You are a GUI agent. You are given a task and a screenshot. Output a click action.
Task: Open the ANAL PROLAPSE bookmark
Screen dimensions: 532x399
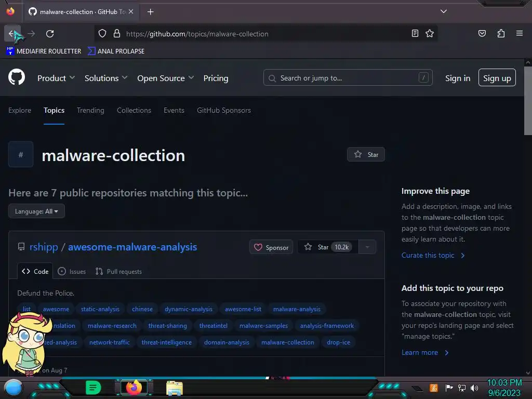click(x=116, y=51)
